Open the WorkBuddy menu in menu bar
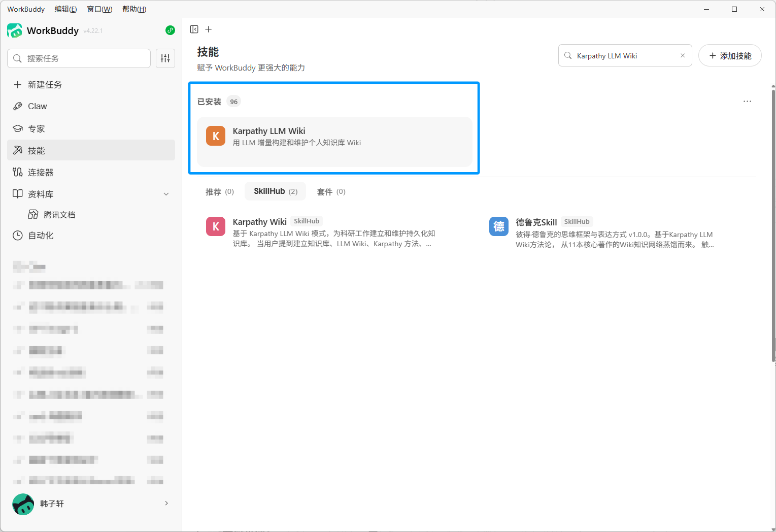This screenshot has height=532, width=776. click(x=26, y=9)
